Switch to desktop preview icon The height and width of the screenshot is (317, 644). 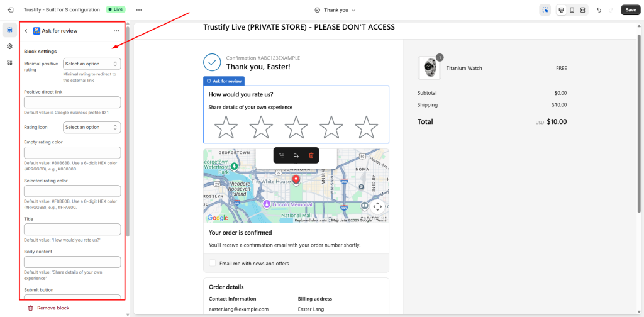point(561,10)
